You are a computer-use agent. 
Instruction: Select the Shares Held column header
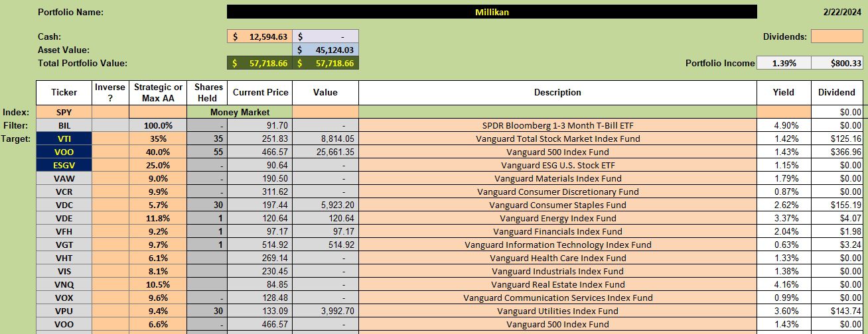click(x=207, y=92)
